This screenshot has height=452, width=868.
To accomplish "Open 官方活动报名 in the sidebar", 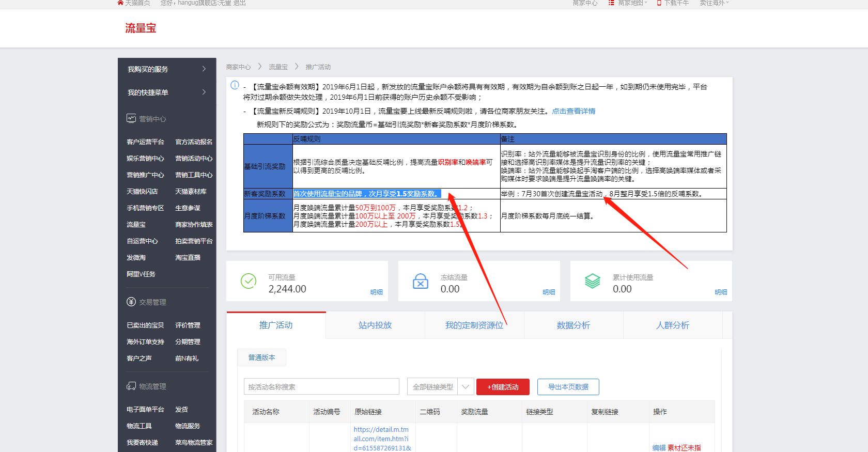I will [194, 142].
